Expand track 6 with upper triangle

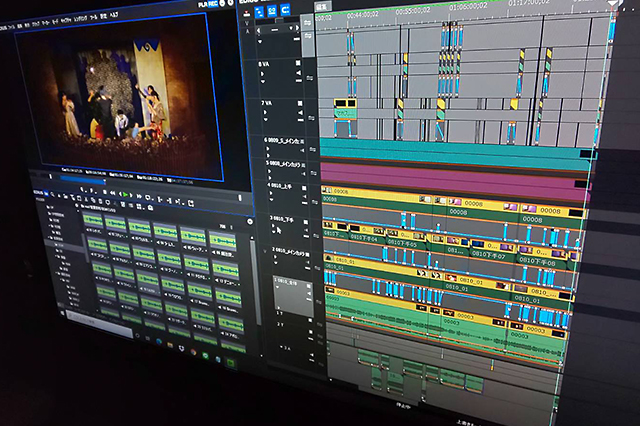(x=268, y=149)
